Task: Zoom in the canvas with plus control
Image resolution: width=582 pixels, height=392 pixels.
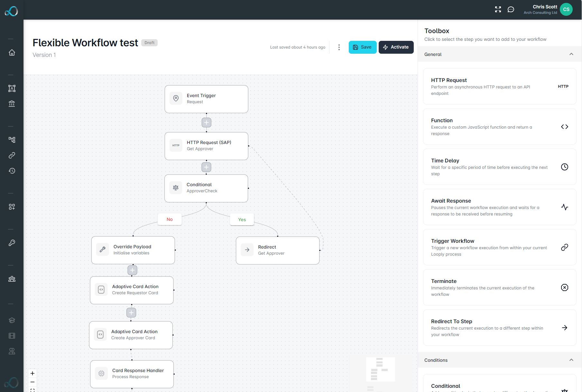Action: click(x=32, y=373)
